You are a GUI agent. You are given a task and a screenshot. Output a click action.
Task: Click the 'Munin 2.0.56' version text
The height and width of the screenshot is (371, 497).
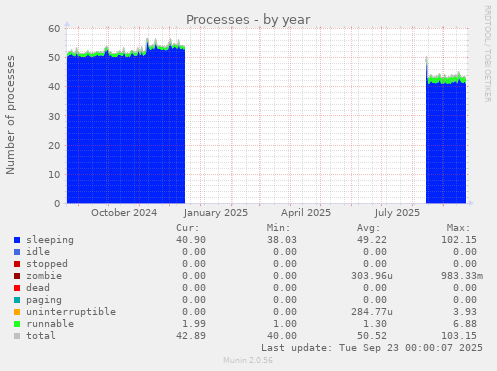coord(248,360)
